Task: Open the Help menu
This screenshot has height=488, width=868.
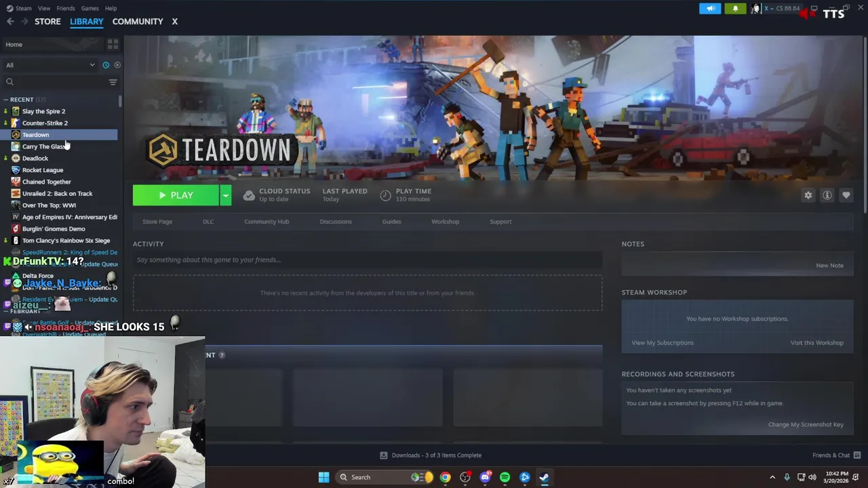Action: (111, 8)
